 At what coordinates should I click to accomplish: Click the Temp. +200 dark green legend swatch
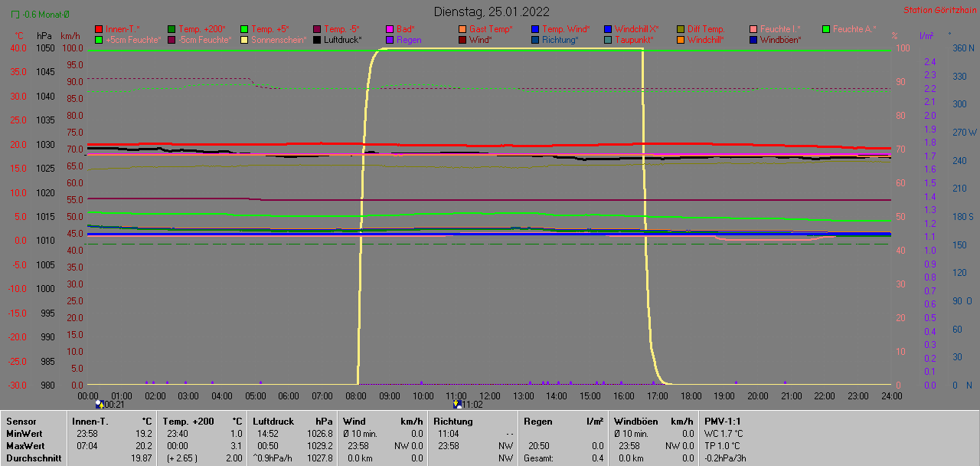pyautogui.click(x=171, y=29)
